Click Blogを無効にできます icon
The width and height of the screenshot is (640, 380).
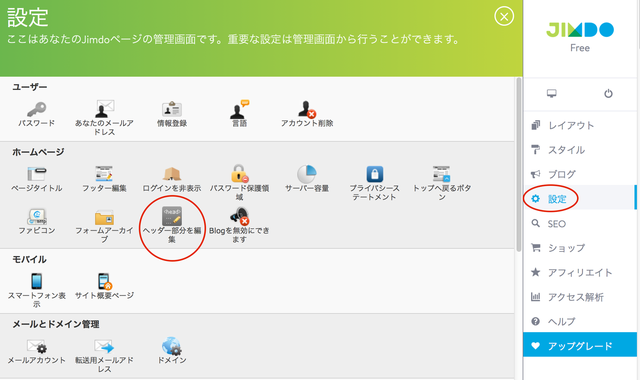239,216
